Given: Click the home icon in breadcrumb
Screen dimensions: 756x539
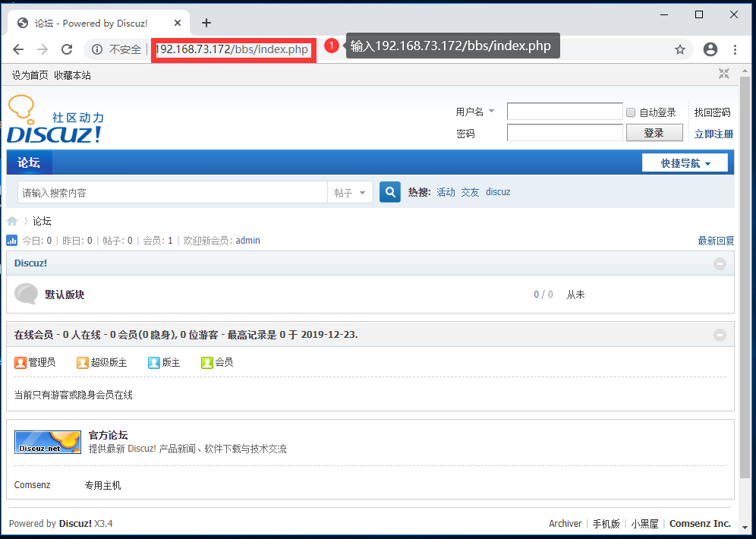Looking at the screenshot, I should coord(13,221).
